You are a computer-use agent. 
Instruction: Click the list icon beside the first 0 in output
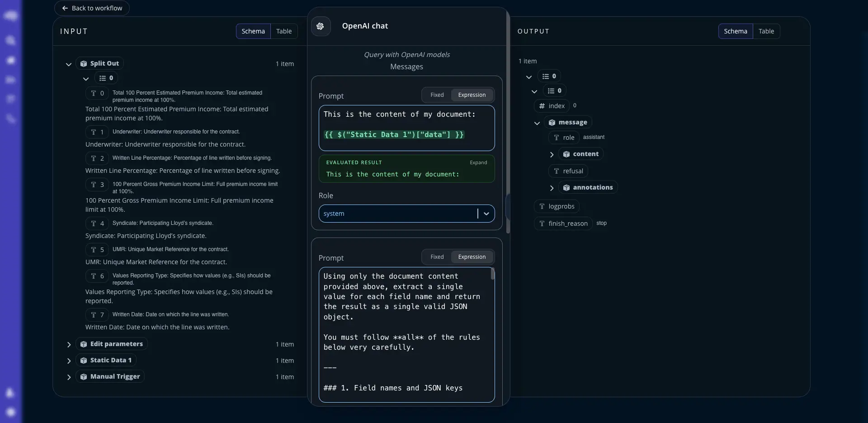click(x=544, y=76)
